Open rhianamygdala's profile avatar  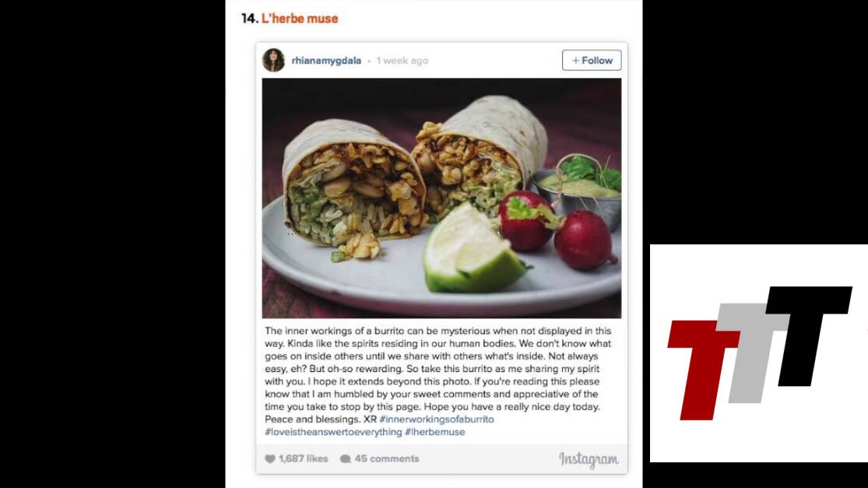[273, 60]
